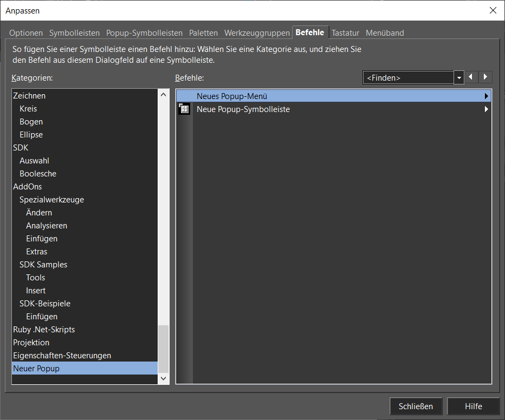505x420 pixels.
Task: Open Hilfe for this dialog
Action: [473, 406]
